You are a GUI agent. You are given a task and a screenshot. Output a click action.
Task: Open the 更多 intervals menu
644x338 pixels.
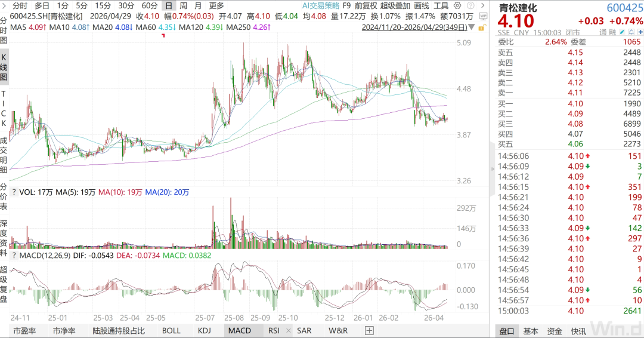[216, 5]
